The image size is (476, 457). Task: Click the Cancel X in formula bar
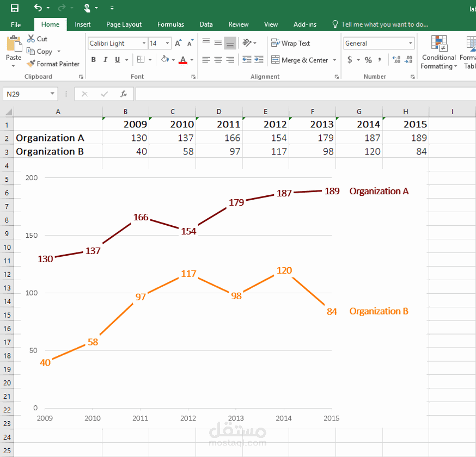85,94
